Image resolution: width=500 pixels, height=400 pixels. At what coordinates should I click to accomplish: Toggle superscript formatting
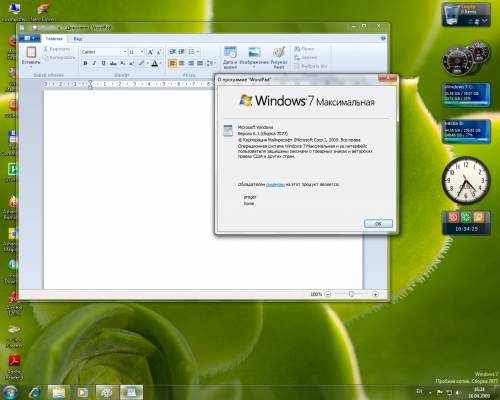coord(132,63)
